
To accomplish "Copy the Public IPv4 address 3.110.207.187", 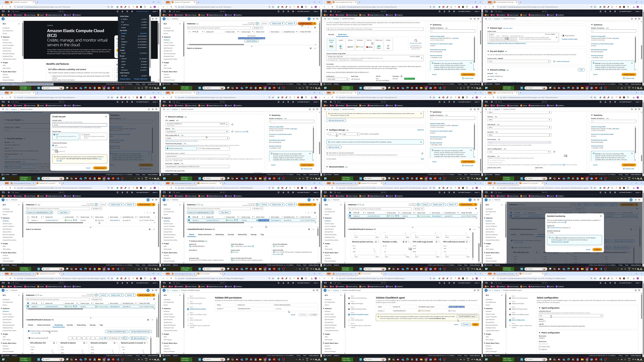I will pyautogui.click(x=232, y=246).
